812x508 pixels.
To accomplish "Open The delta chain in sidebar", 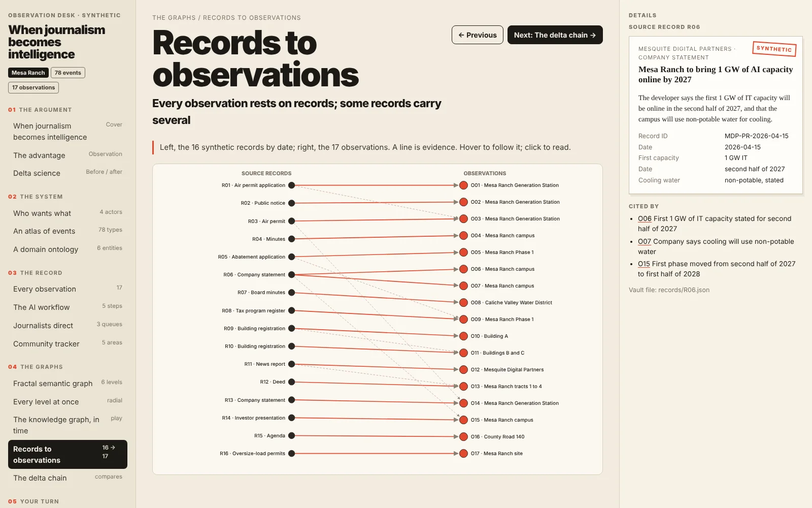I will click(67, 478).
